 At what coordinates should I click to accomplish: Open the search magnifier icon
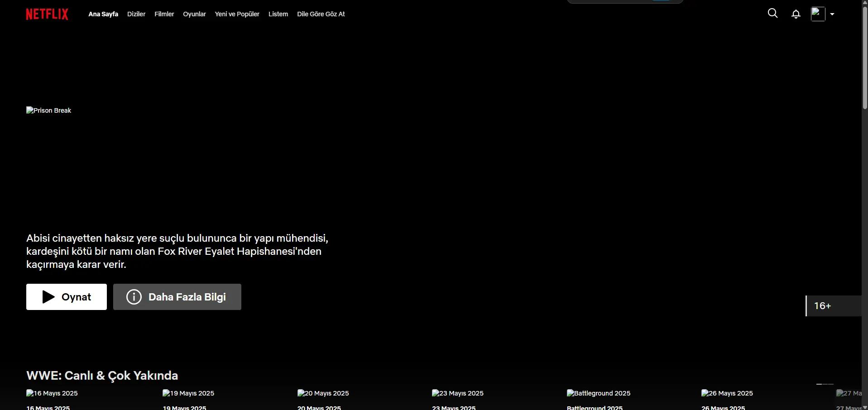tap(773, 14)
